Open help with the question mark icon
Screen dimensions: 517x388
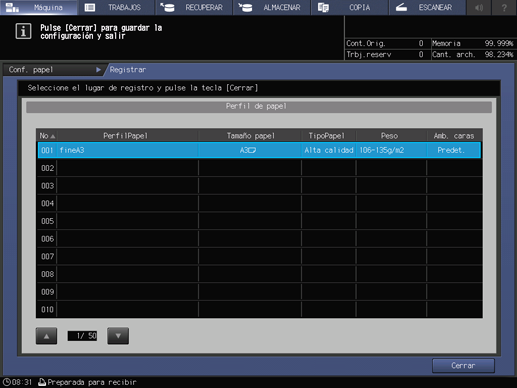(504, 7)
